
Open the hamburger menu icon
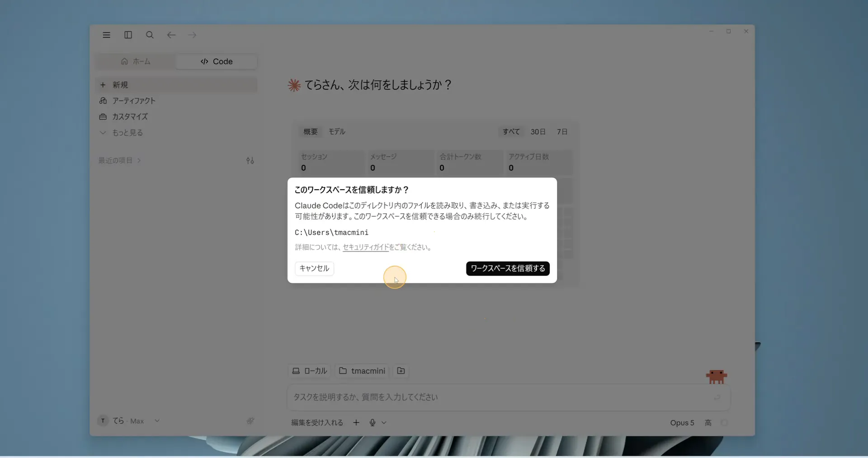click(x=106, y=35)
